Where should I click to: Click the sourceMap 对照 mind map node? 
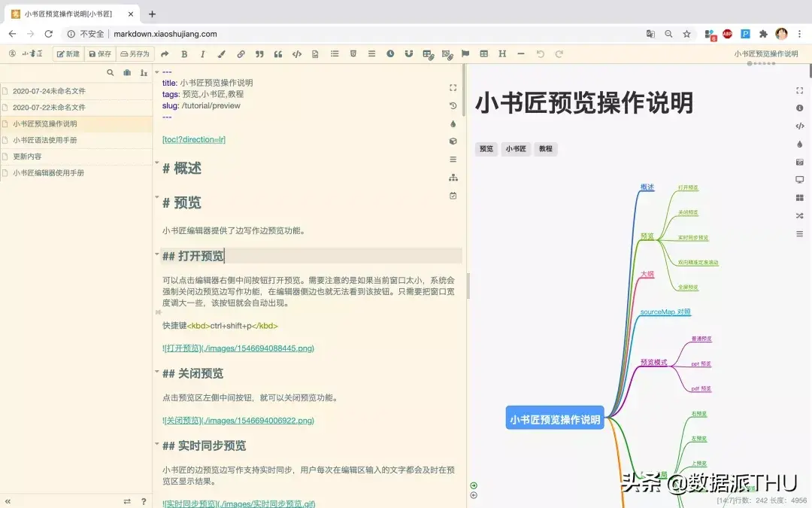point(665,312)
